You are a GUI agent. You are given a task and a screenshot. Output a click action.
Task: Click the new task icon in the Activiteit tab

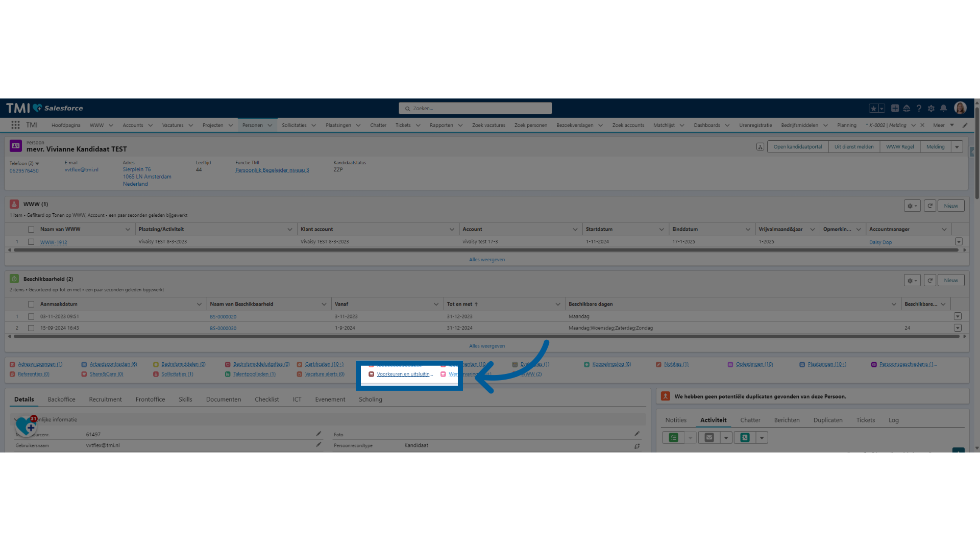(x=674, y=438)
